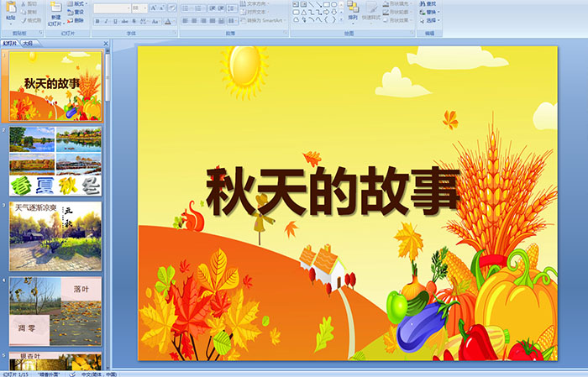Click the Replace (替换) button
The width and height of the screenshot is (588, 377).
pyautogui.click(x=429, y=13)
